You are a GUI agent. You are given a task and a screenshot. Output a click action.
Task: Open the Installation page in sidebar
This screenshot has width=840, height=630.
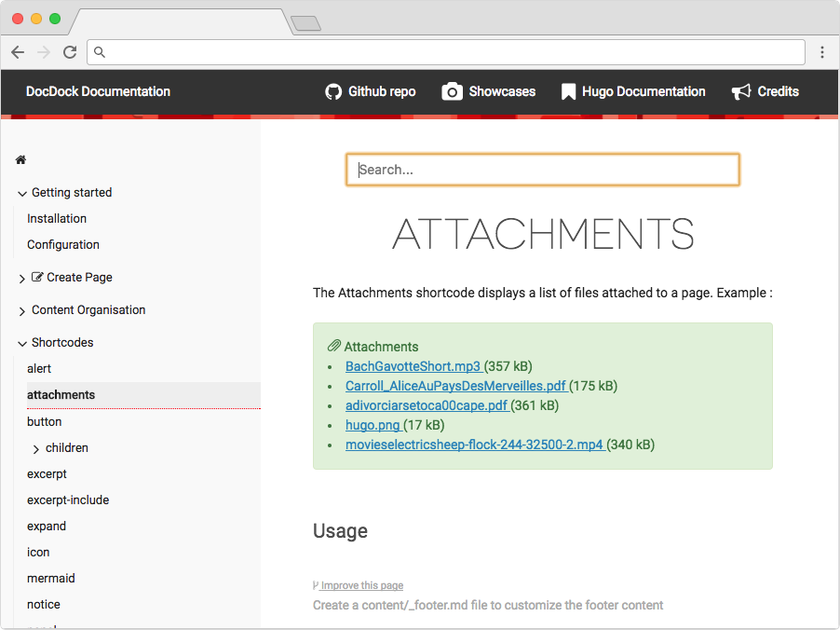(57, 219)
